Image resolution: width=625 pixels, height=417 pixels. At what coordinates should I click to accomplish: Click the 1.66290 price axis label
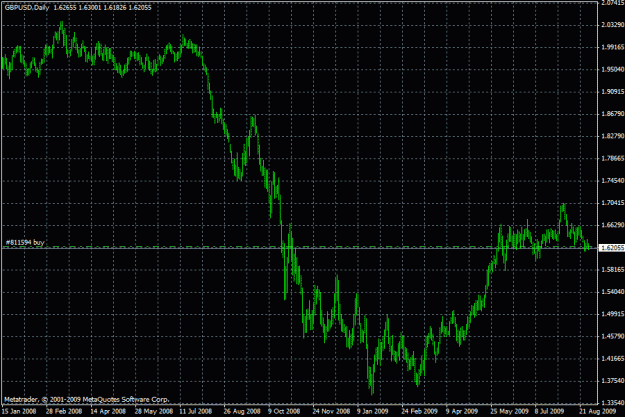tap(613, 225)
